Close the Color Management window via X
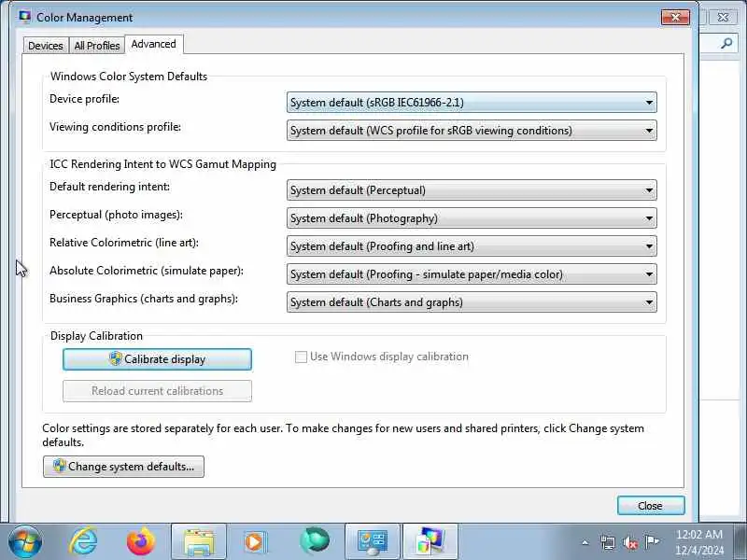The image size is (747, 560). click(675, 18)
